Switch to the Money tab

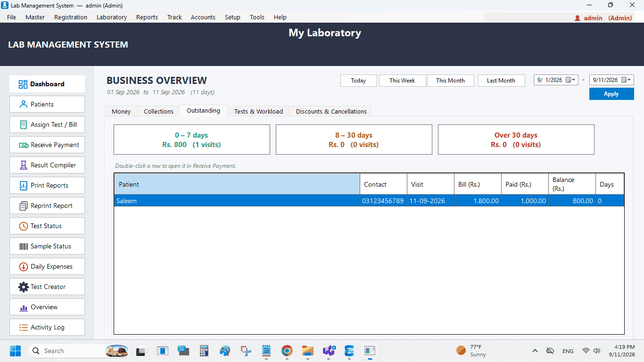point(121,111)
